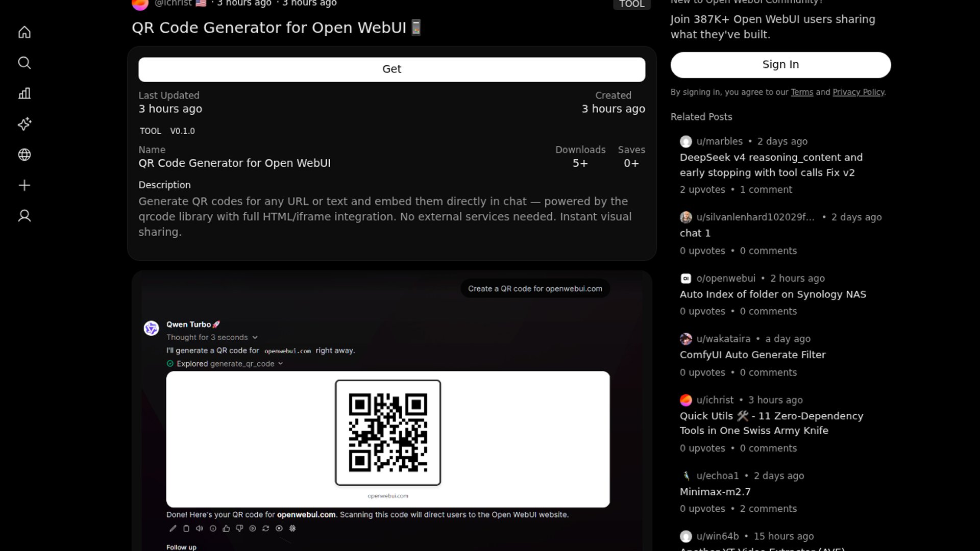
Task: Open the Minimax-m2.7 related post
Action: 715,492
